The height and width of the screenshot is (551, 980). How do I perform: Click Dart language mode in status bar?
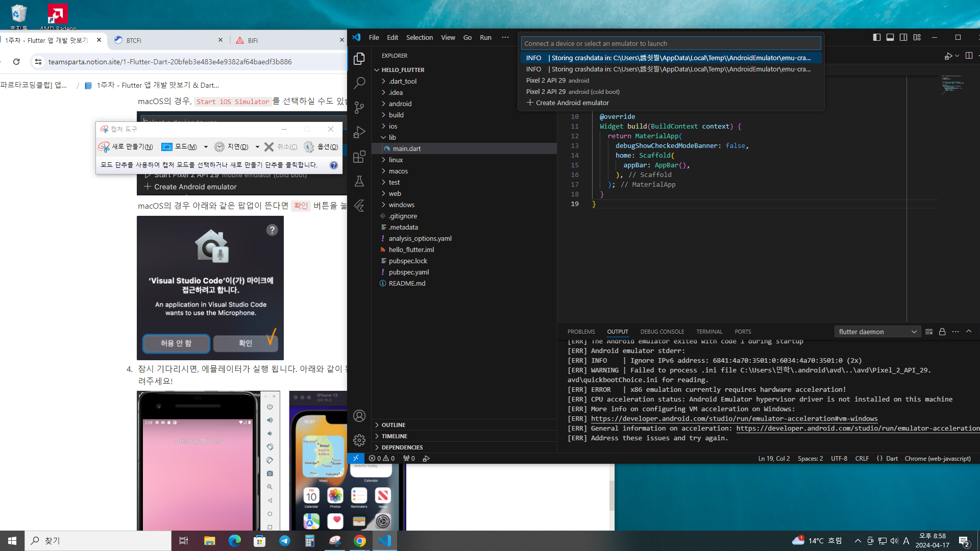point(892,458)
